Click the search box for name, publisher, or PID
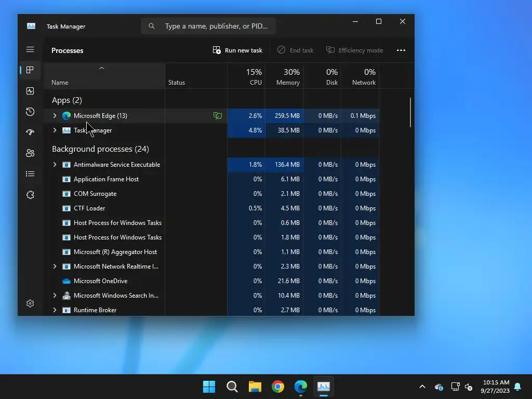The width and height of the screenshot is (532, 399). pyautogui.click(x=208, y=26)
